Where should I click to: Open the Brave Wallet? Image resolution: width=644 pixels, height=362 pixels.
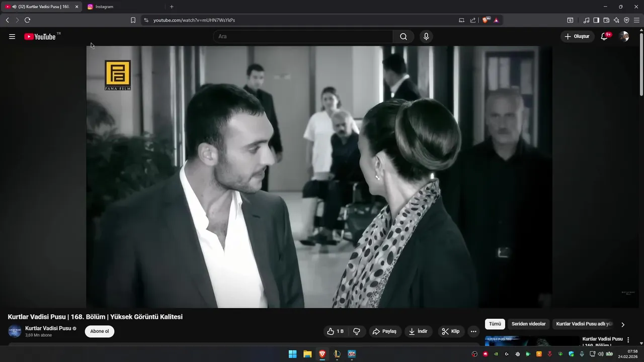click(x=606, y=20)
